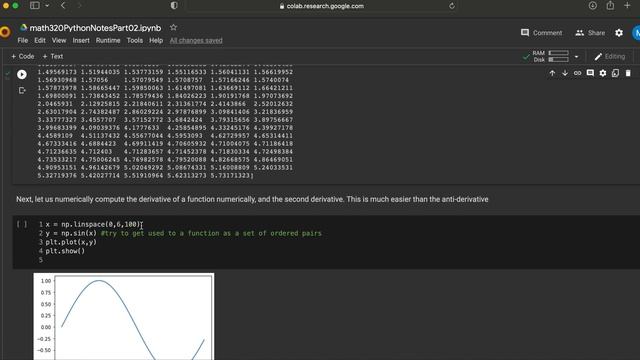Share the notebook
The image size is (640, 360).
[590, 33]
